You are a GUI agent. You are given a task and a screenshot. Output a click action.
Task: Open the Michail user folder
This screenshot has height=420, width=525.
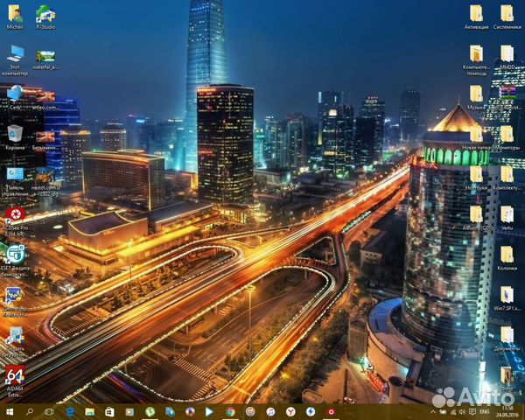[x=15, y=17]
